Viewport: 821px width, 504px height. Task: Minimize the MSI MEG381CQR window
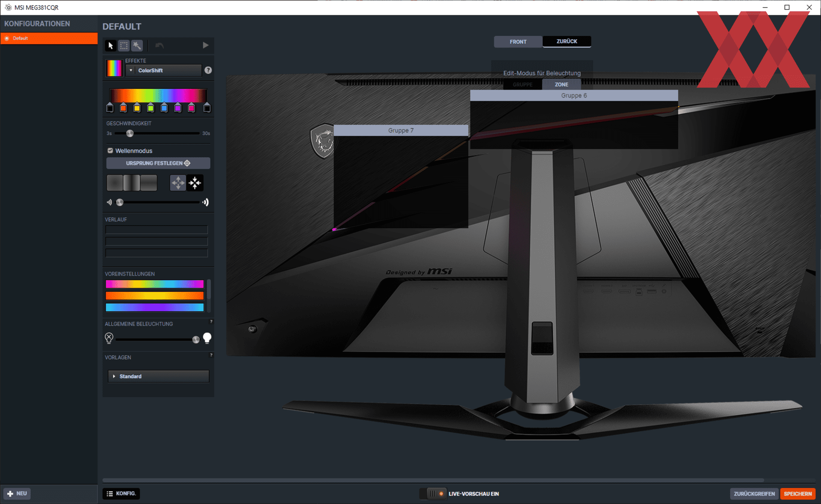(765, 7)
